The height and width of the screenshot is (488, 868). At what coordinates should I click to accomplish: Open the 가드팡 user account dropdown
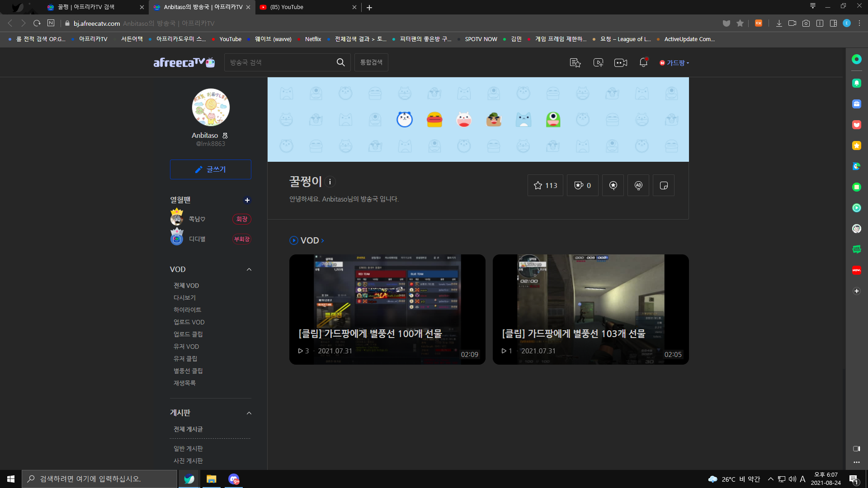click(675, 63)
